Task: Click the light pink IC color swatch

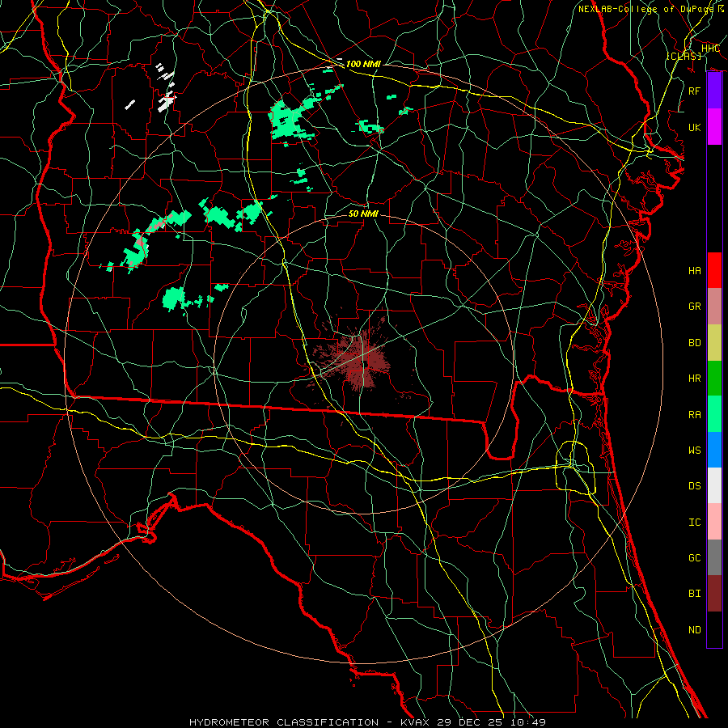Action: click(714, 522)
